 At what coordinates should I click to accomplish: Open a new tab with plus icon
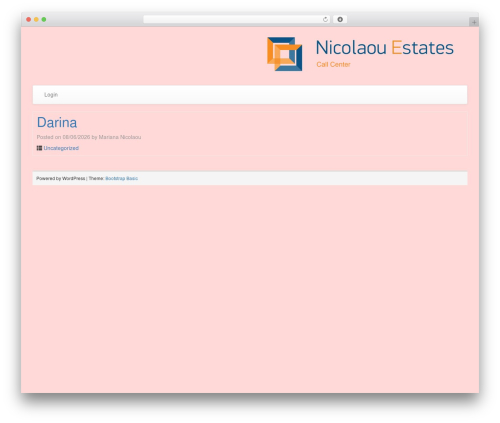(474, 22)
